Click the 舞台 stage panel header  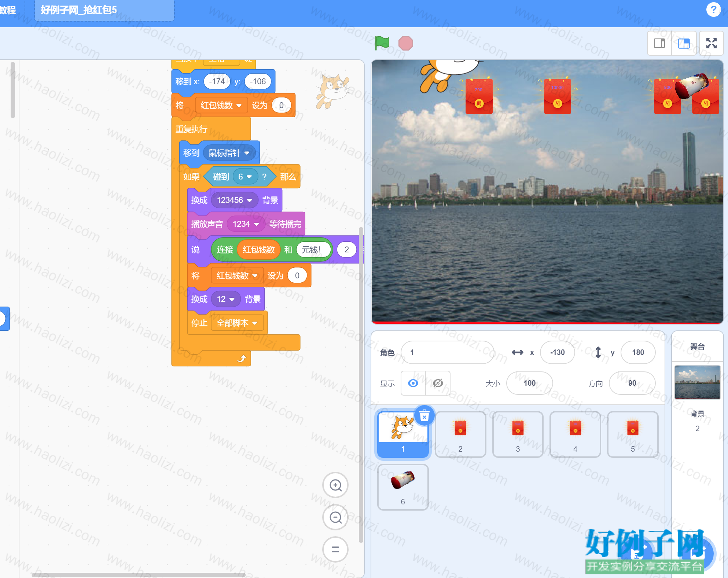(697, 347)
